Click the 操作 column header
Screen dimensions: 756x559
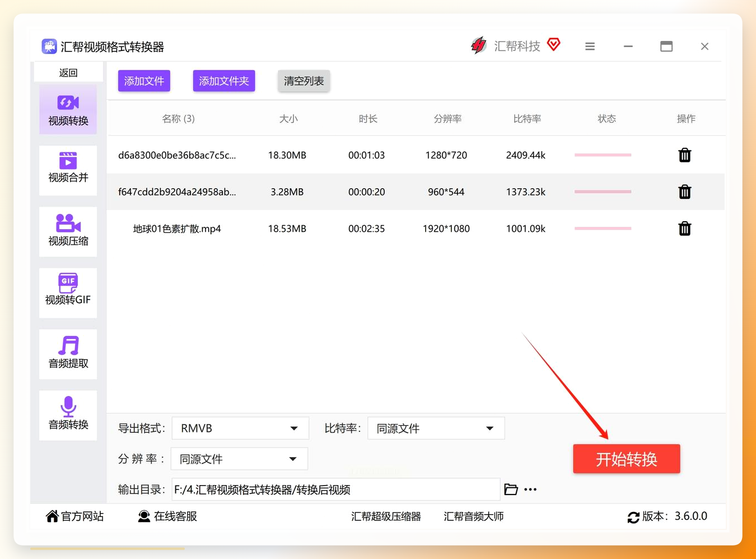point(686,119)
